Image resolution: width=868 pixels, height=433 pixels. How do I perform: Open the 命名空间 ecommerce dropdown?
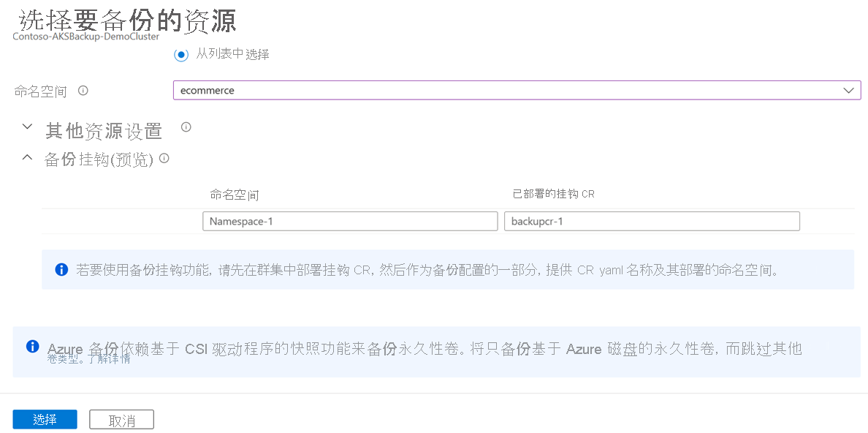[x=517, y=91]
